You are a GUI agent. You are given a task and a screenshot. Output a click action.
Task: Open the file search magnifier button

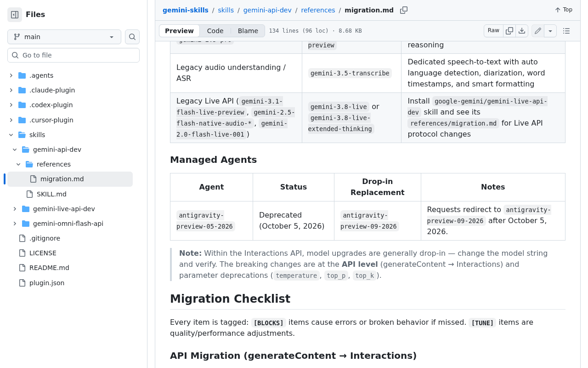tap(132, 37)
